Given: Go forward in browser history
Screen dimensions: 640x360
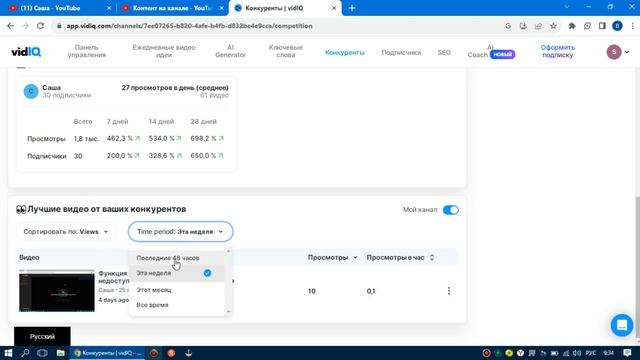Looking at the screenshot, I should coord(25,26).
